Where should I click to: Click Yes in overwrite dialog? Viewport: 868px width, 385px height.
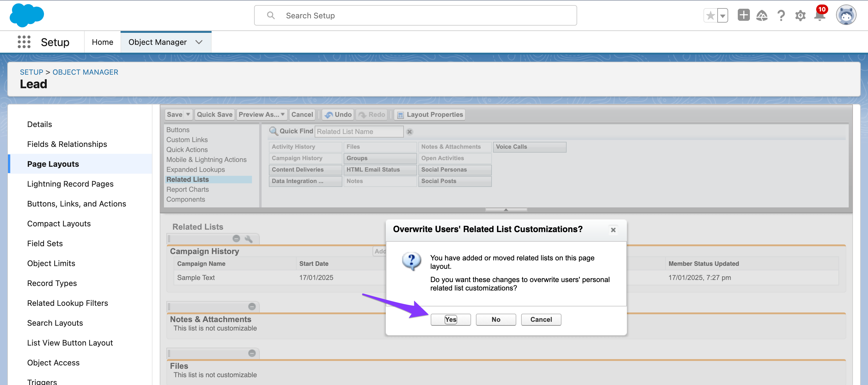pos(450,319)
